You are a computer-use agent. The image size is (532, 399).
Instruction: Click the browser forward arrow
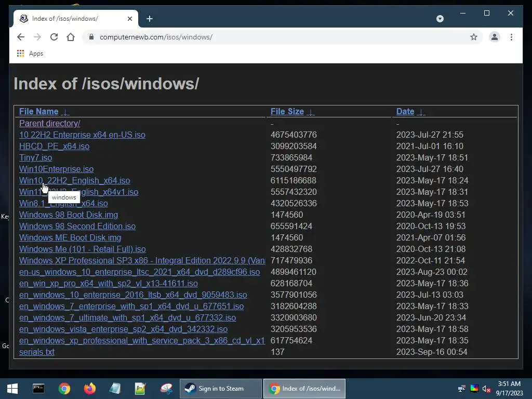click(x=37, y=37)
